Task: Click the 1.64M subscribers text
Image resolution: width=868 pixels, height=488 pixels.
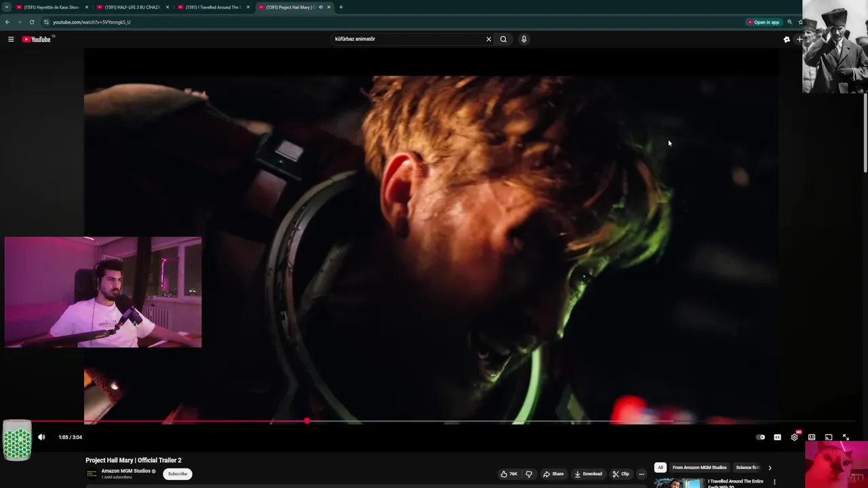Action: point(117,477)
